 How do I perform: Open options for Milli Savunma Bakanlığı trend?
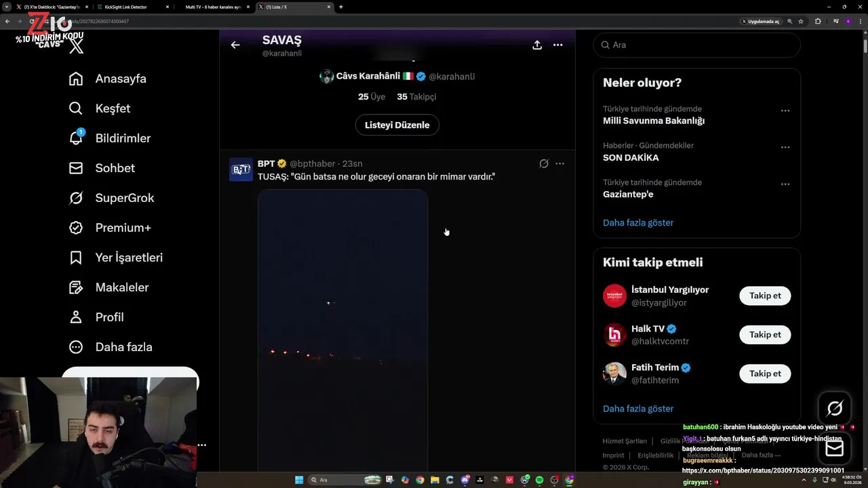[785, 110]
